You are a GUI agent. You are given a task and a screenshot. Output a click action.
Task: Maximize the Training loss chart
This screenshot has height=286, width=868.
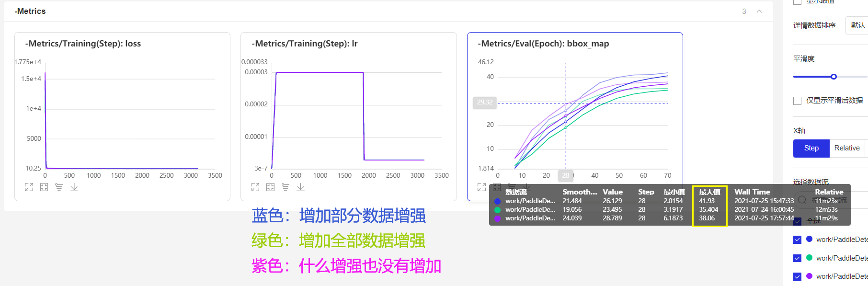click(29, 187)
